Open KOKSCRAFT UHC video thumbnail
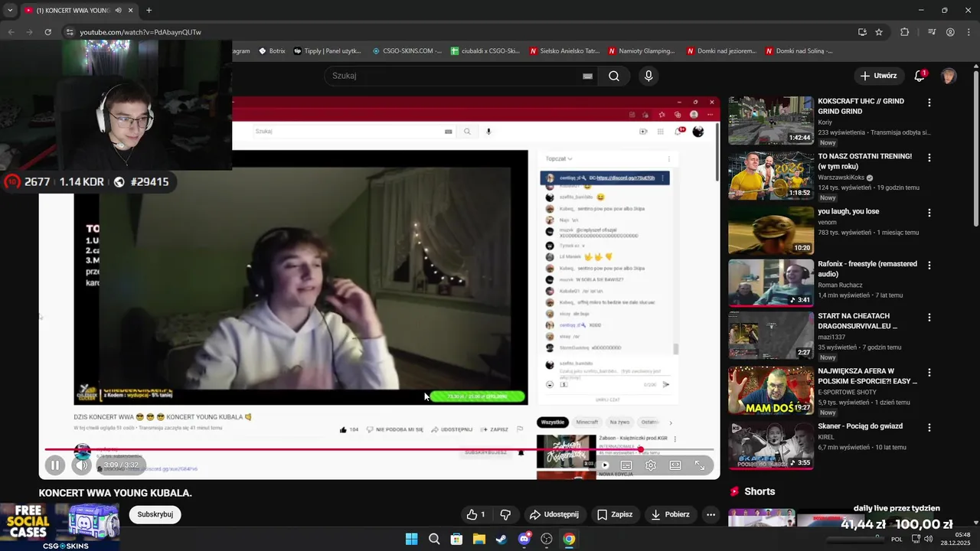 coord(770,120)
